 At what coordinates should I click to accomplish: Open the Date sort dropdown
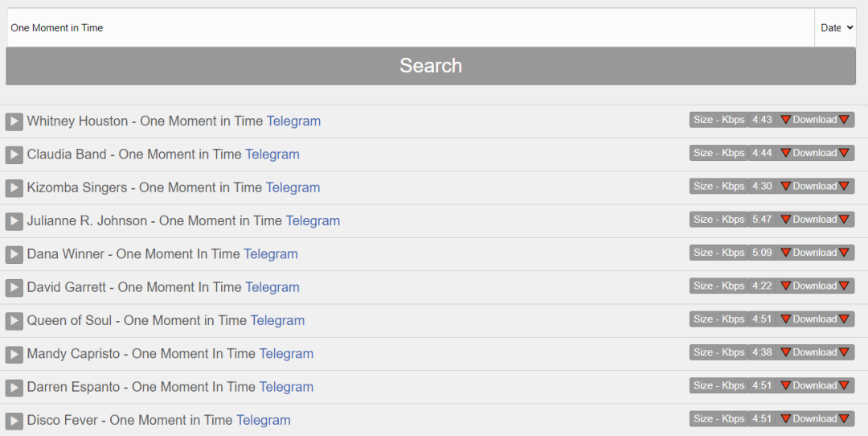coord(836,27)
